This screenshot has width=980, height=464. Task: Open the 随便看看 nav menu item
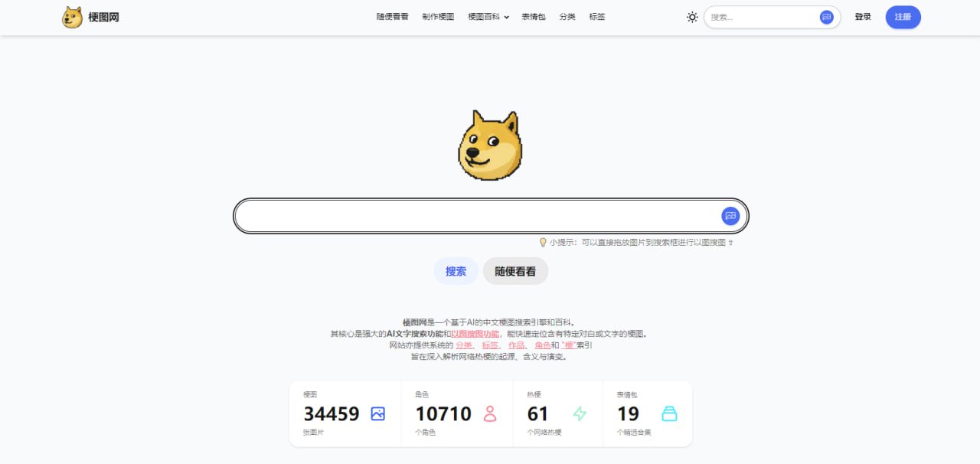click(x=392, y=17)
